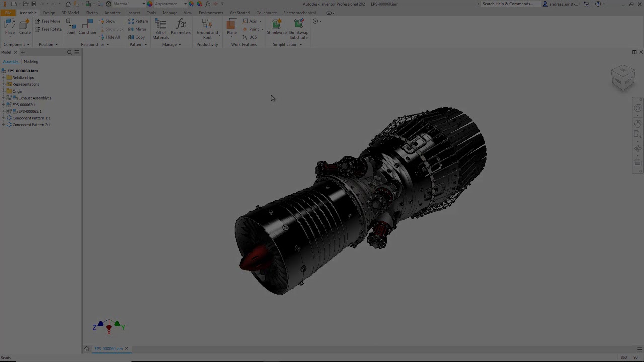Switch to the 3D Model tab
The image size is (644, 362).
tap(70, 13)
